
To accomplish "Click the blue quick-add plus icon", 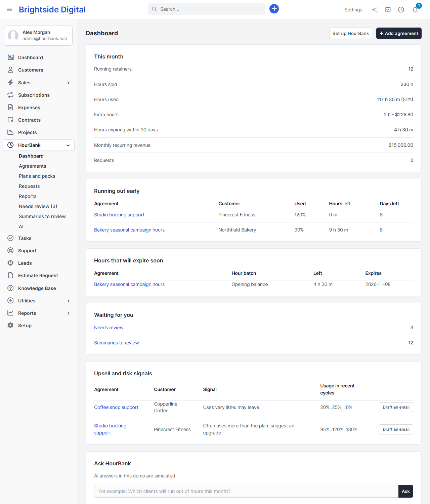I will pos(274,9).
